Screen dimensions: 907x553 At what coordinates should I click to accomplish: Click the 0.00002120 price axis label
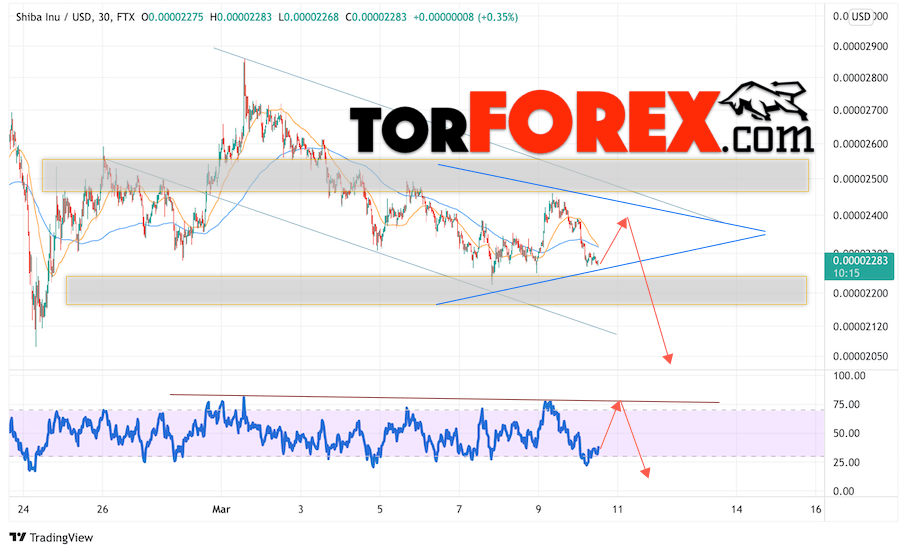click(860, 327)
